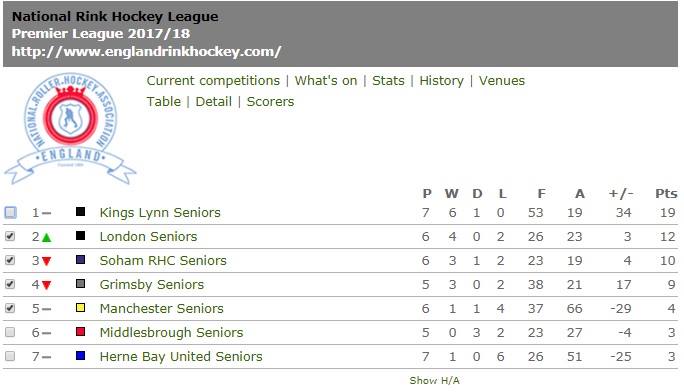Open the Stats menu link
The width and height of the screenshot is (684, 392).
pyautogui.click(x=388, y=81)
